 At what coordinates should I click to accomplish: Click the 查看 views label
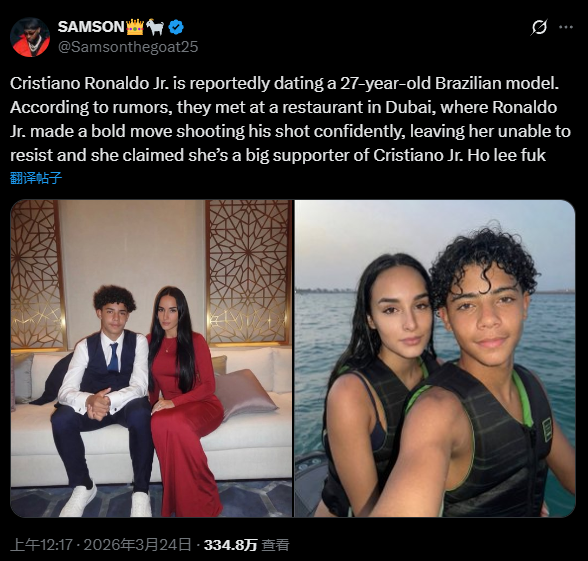point(275,544)
